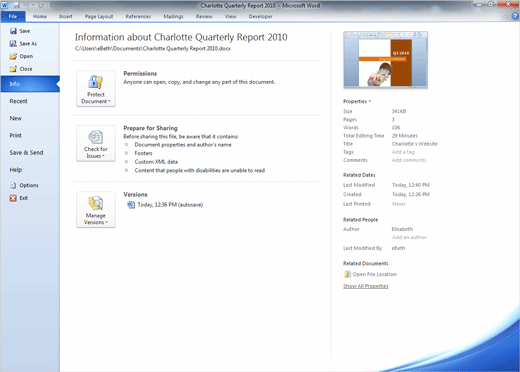This screenshot has width=520, height=372.
Task: Click the document file path text
Action: pyautogui.click(x=153, y=49)
